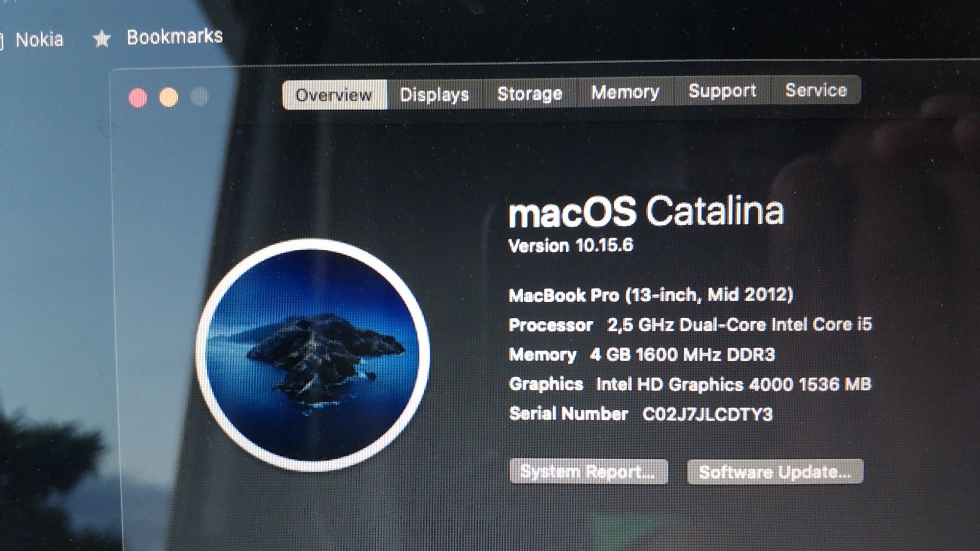Go to the Support tab
Screen dimensions: 980x551
(x=723, y=91)
